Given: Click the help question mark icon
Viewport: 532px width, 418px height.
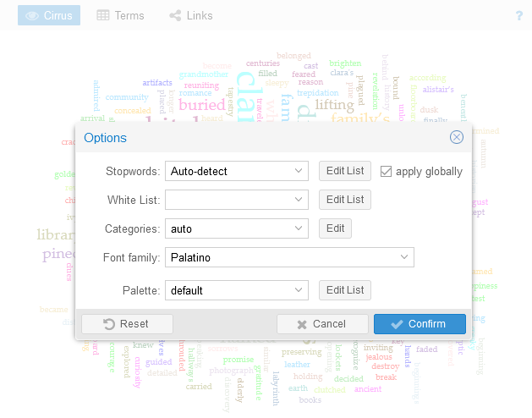Looking at the screenshot, I should click(x=518, y=15).
